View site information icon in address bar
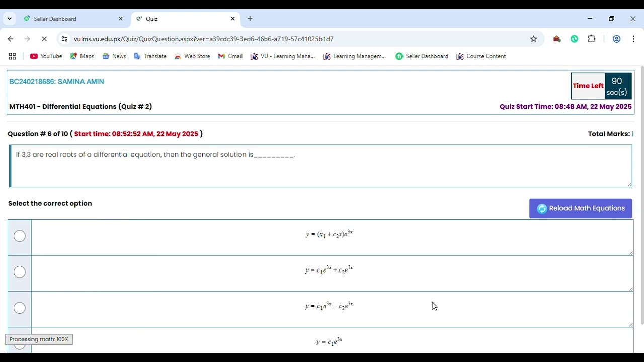644x362 pixels. coord(64,39)
